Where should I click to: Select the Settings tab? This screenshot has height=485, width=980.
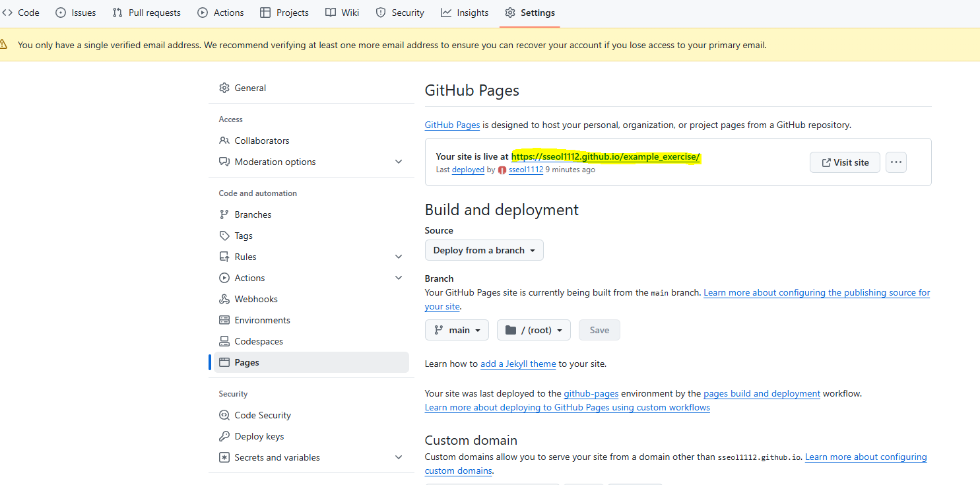click(x=530, y=13)
